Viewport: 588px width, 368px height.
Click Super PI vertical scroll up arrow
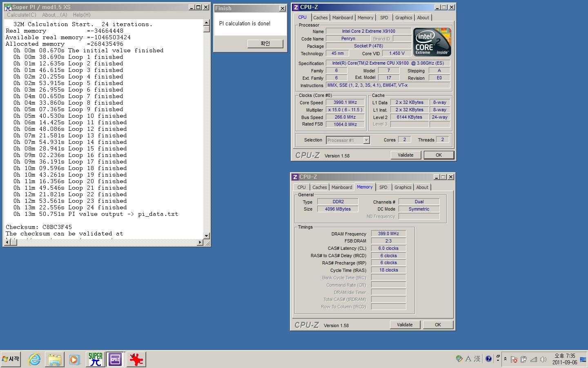(x=207, y=23)
